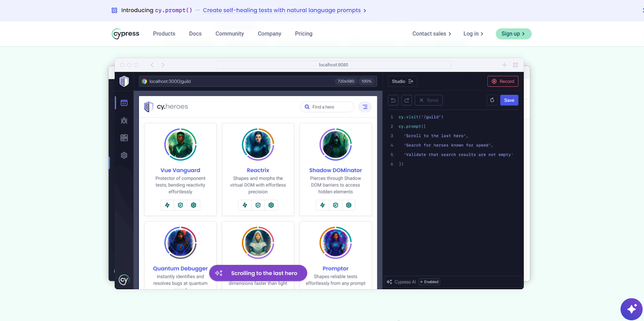Open the AI assistant sparkle button

click(631, 309)
